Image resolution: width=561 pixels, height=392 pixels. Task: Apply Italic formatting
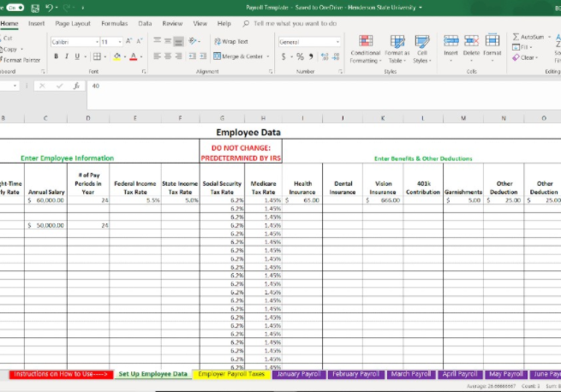tap(67, 56)
